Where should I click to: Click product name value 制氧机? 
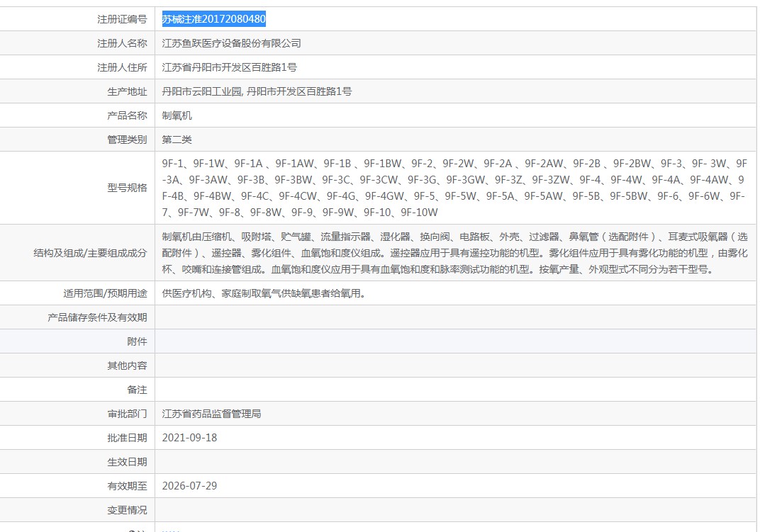pos(177,115)
